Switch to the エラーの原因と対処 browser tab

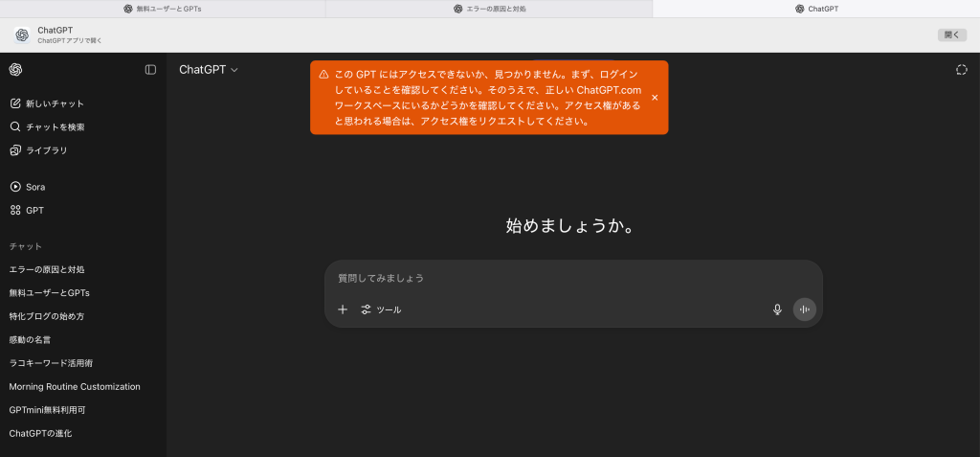[489, 9]
